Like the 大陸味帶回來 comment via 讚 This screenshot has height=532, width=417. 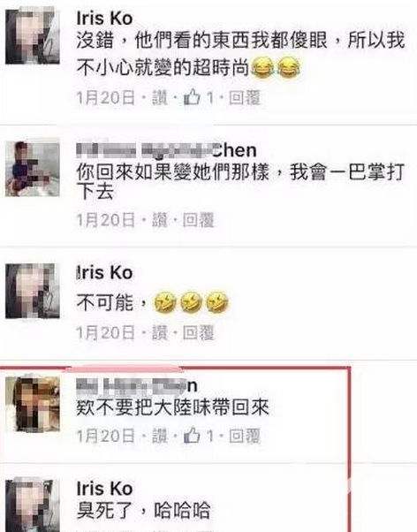pos(160,436)
